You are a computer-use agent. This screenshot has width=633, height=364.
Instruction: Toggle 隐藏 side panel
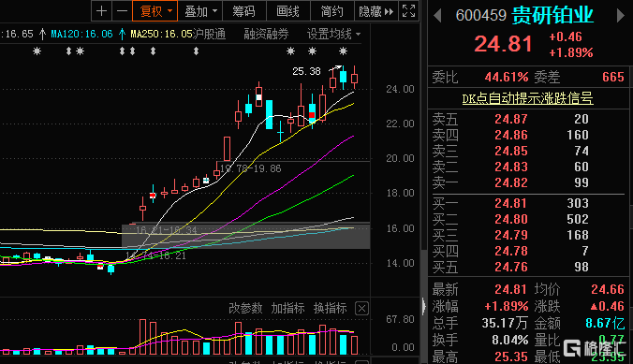375,11
